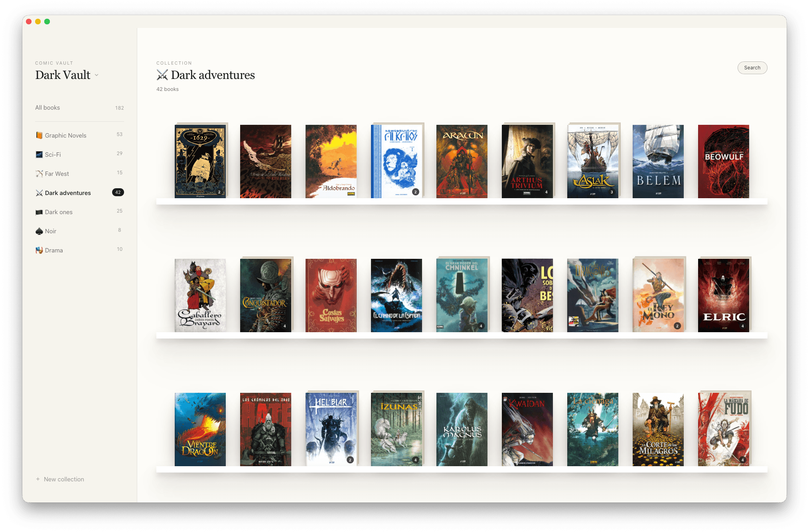809x532 pixels.
Task: Open the La Ciénaga book cover
Action: pos(593,430)
